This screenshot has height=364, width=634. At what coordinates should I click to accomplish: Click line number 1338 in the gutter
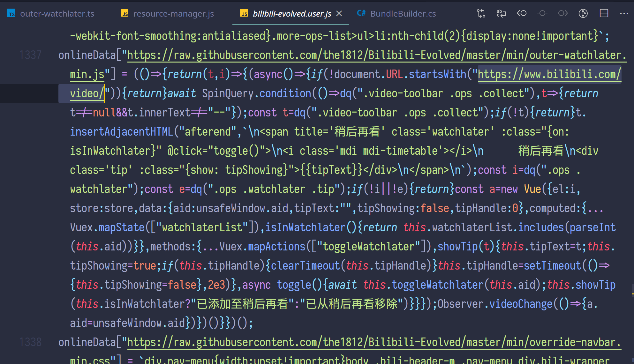pos(30,342)
